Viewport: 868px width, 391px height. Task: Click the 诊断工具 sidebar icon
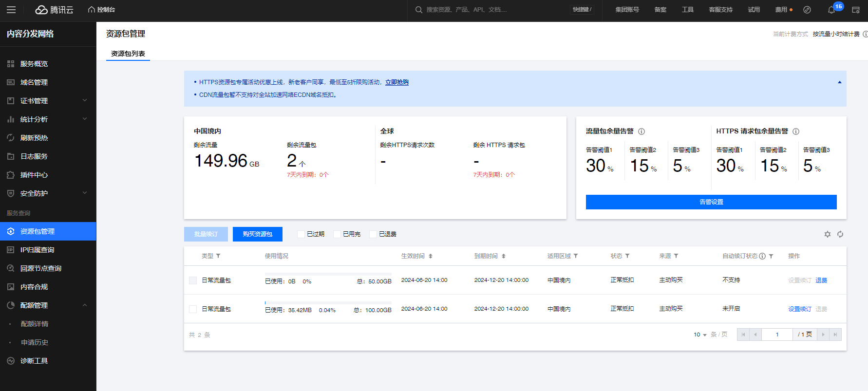click(11, 361)
